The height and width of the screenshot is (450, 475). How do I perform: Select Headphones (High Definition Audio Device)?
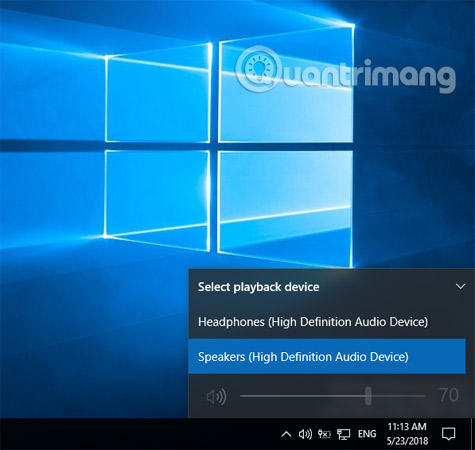click(x=327, y=322)
